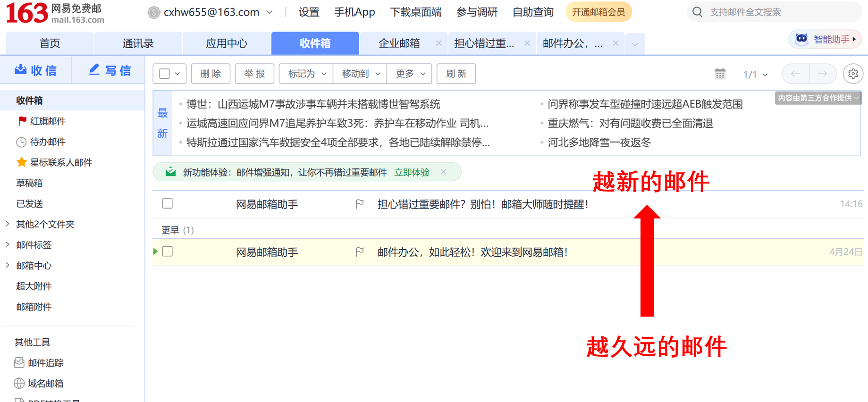Open 星标联系人邮件 star folder
Image resolution: width=868 pixels, height=402 pixels.
pos(54,162)
